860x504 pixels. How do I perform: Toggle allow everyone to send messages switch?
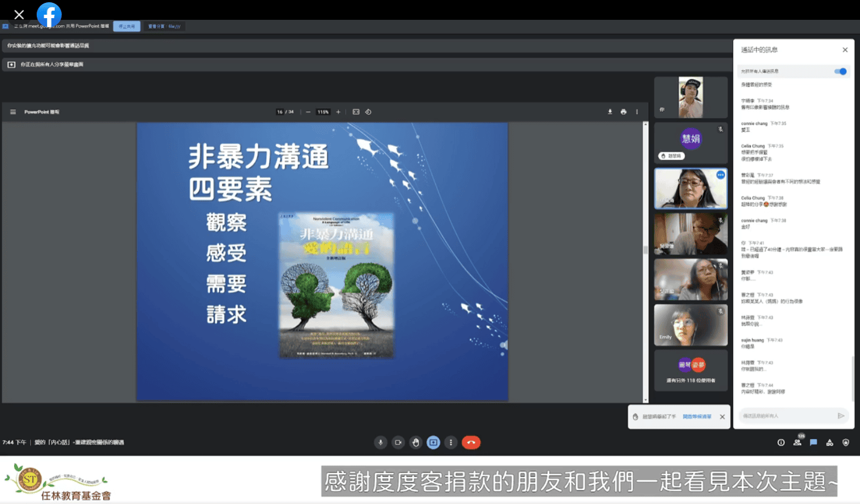(x=840, y=71)
